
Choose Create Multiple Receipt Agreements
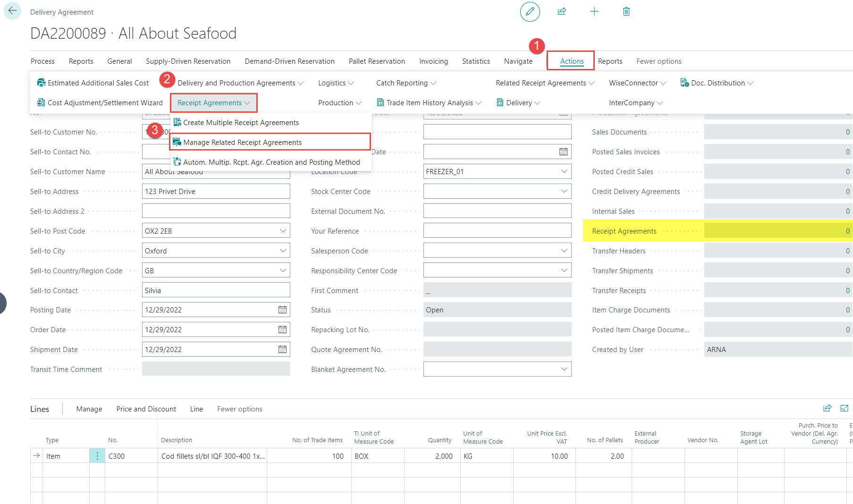click(241, 123)
